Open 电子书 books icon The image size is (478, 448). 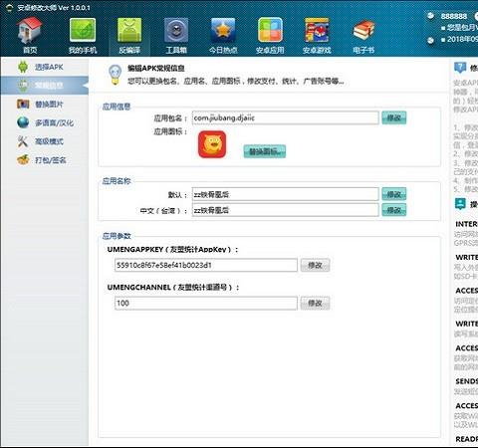(x=363, y=36)
